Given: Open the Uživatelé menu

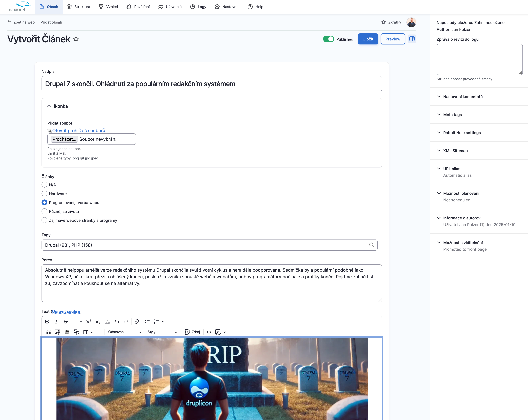Looking at the screenshot, I should (170, 7).
